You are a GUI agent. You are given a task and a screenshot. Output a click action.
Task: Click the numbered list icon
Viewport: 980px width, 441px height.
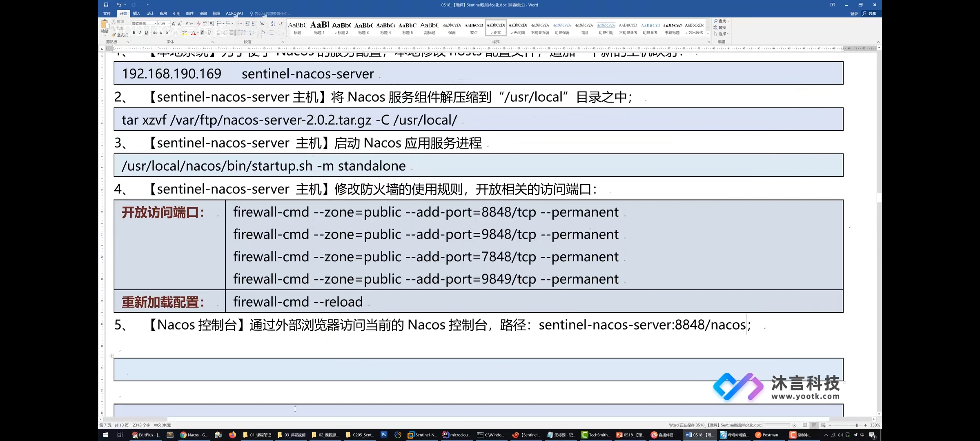(x=228, y=24)
